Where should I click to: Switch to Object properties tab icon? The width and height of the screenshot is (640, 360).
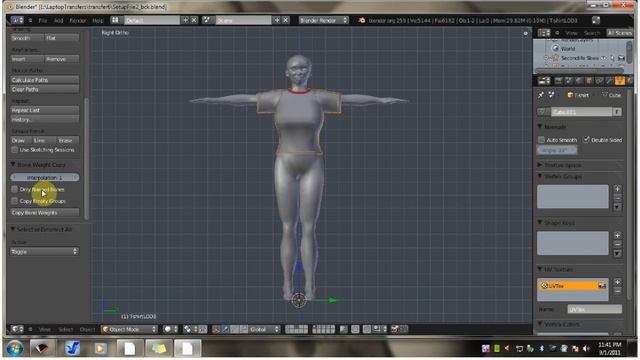click(x=589, y=81)
